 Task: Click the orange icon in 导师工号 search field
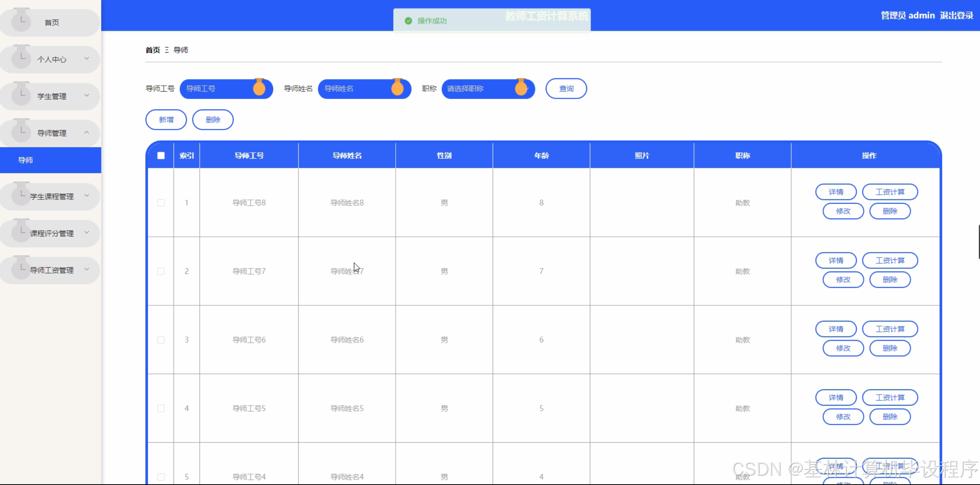click(259, 88)
